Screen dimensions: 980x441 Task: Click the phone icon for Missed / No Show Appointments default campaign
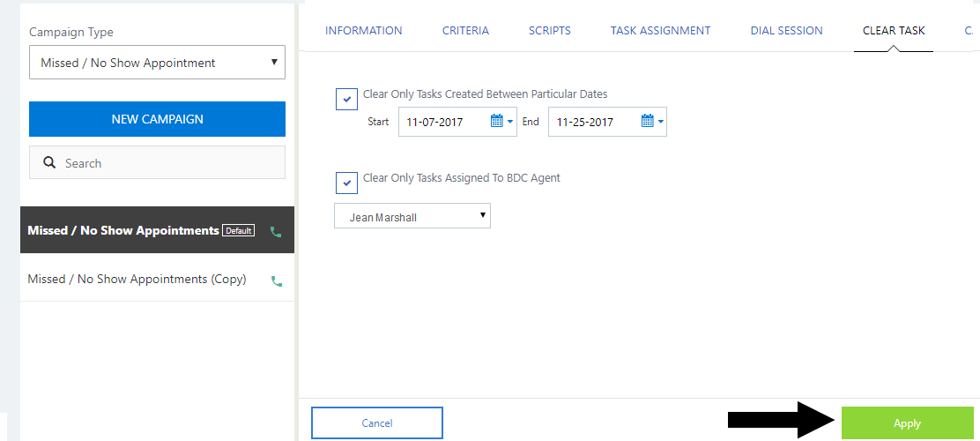click(276, 232)
